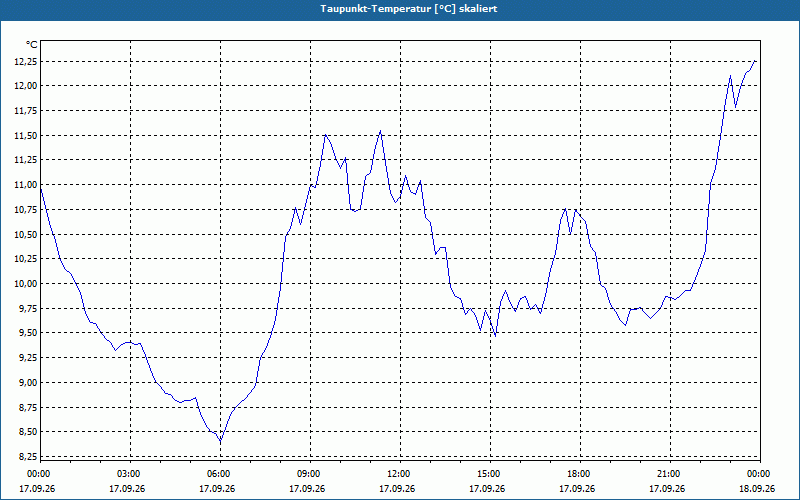Viewport: 800px width, 500px height.
Task: Click the 9,00 y-axis value
Action: coord(30,383)
